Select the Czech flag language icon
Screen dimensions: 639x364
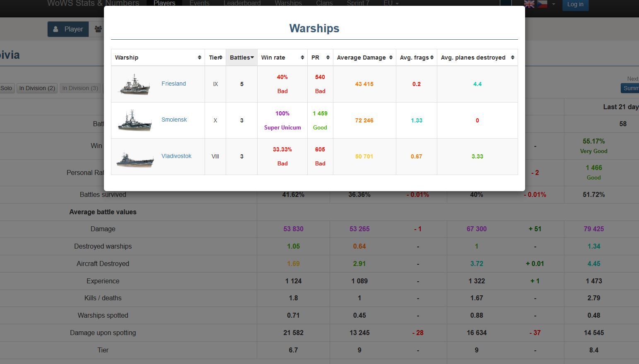click(x=542, y=4)
